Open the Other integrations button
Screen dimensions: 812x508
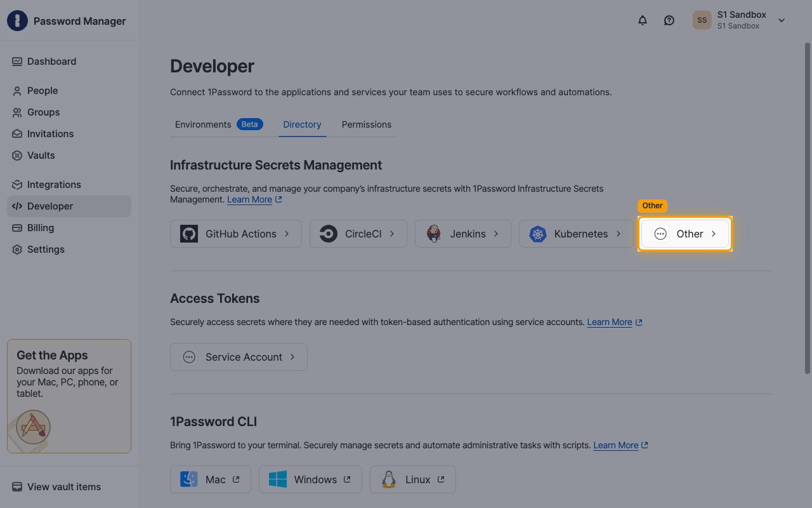point(685,234)
